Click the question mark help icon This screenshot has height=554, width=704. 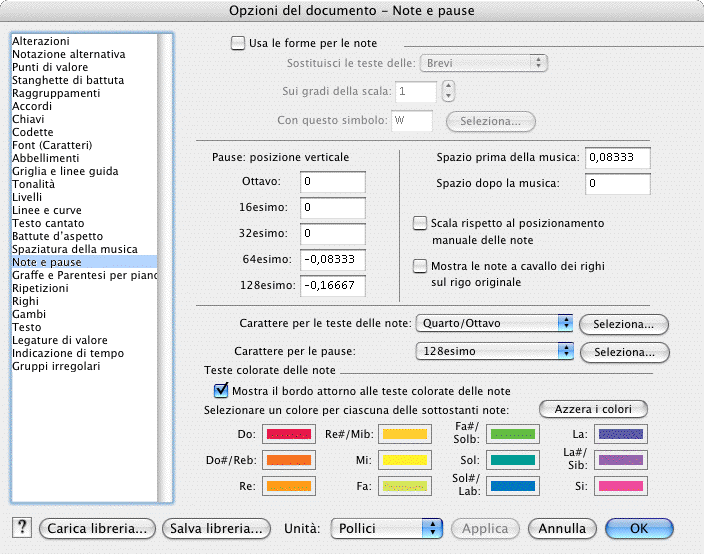[x=23, y=528]
